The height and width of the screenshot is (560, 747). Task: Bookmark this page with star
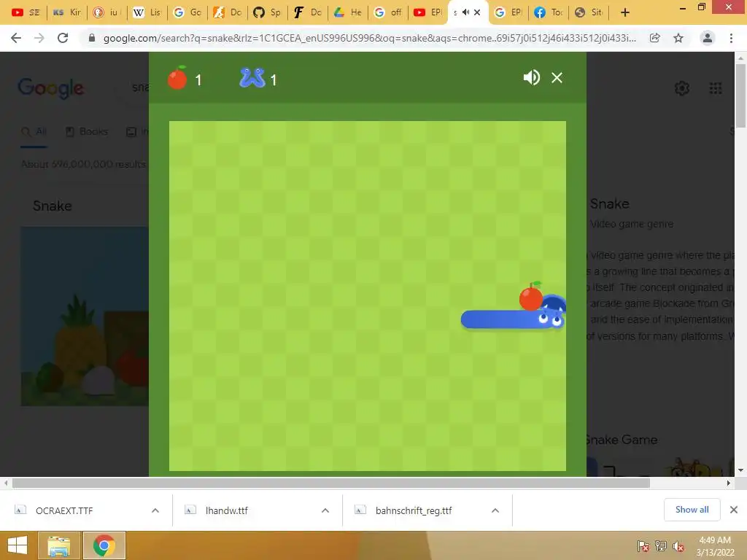coord(678,38)
